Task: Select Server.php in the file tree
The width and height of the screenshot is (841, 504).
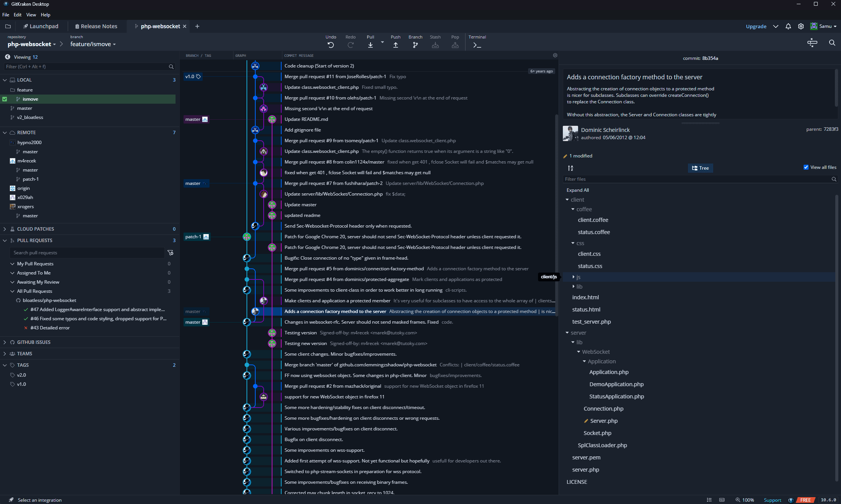Action: (x=604, y=421)
